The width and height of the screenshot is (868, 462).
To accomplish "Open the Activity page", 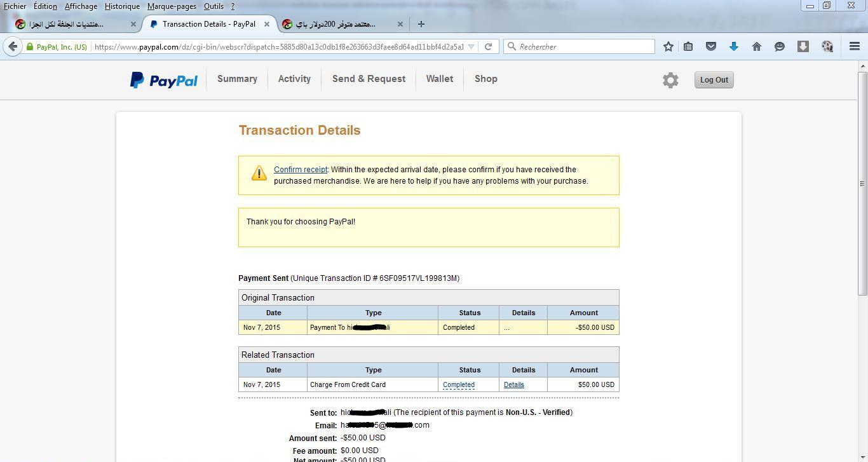I will click(x=294, y=79).
